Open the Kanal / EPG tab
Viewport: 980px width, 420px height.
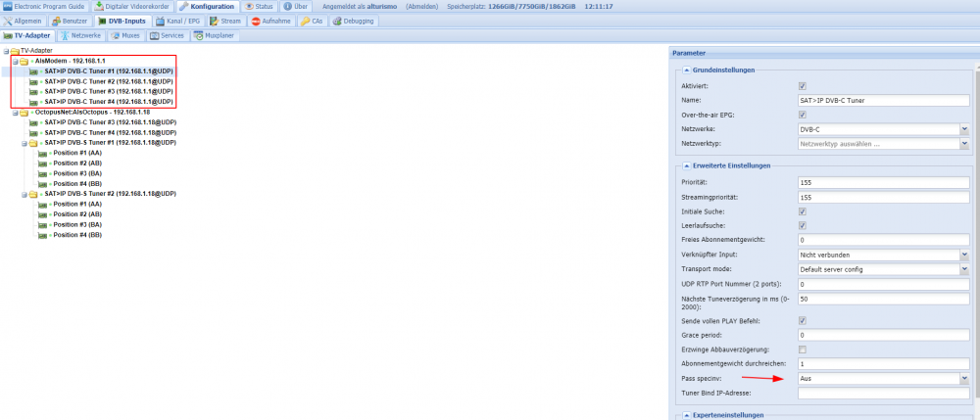point(178,21)
